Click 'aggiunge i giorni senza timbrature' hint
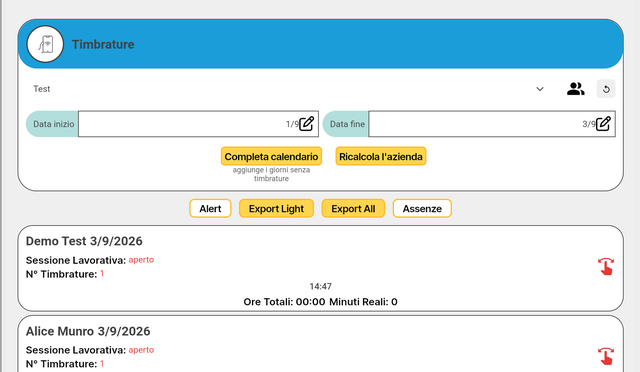This screenshot has height=372, width=640. (x=271, y=174)
